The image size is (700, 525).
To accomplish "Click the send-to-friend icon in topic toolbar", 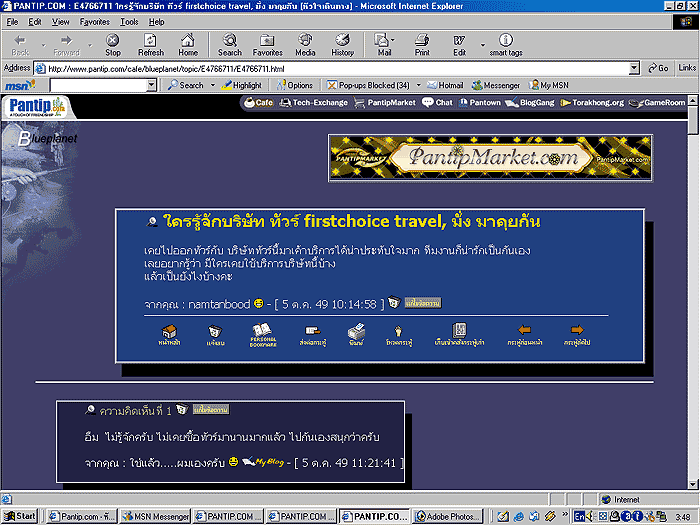I will tap(312, 335).
